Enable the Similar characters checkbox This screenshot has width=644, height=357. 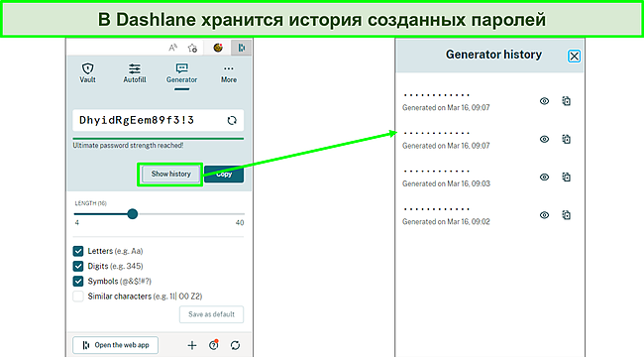pos(78,297)
